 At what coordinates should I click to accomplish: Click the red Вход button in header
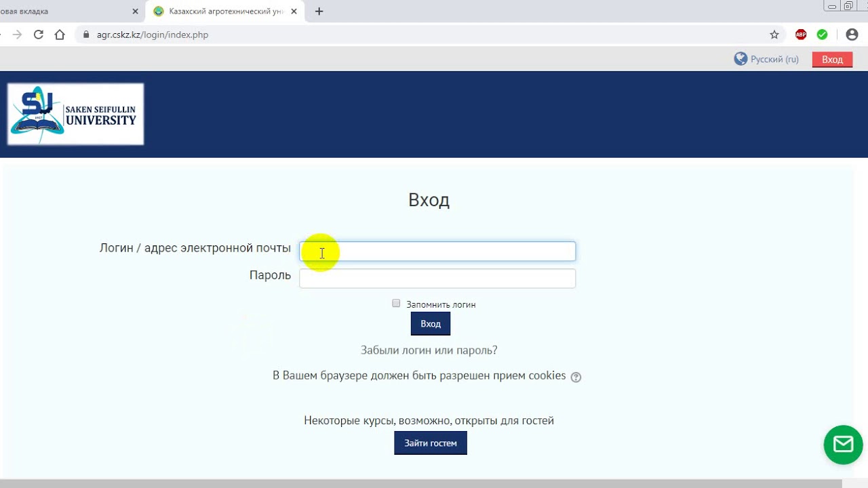(x=832, y=60)
